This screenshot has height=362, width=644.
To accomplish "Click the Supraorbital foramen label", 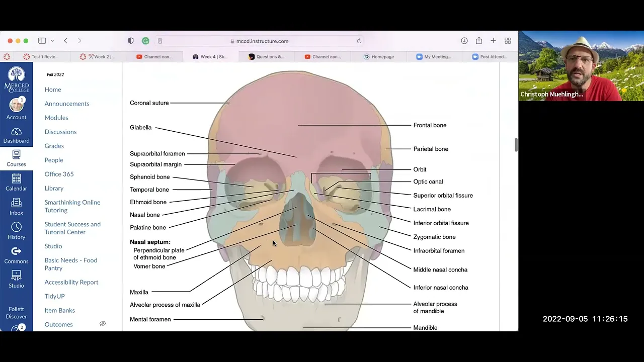I will click(157, 154).
